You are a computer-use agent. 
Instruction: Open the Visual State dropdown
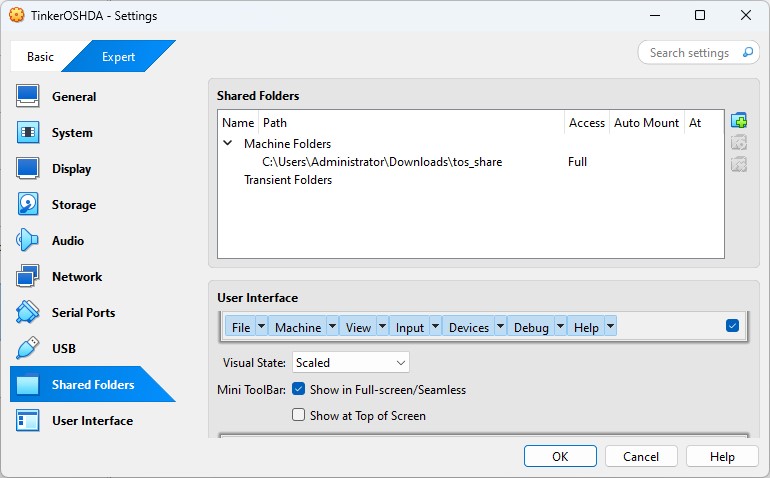tap(351, 363)
